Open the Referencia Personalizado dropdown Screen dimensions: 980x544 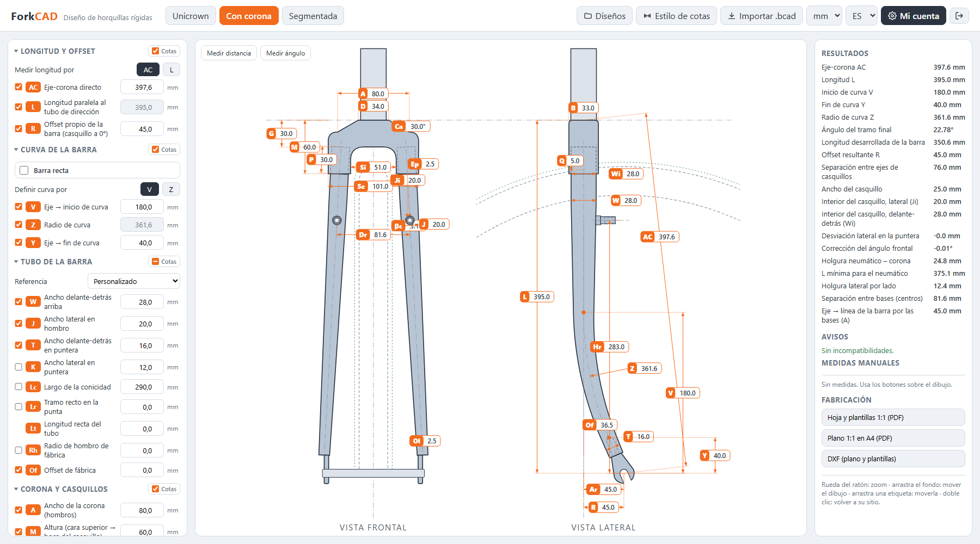(x=134, y=281)
